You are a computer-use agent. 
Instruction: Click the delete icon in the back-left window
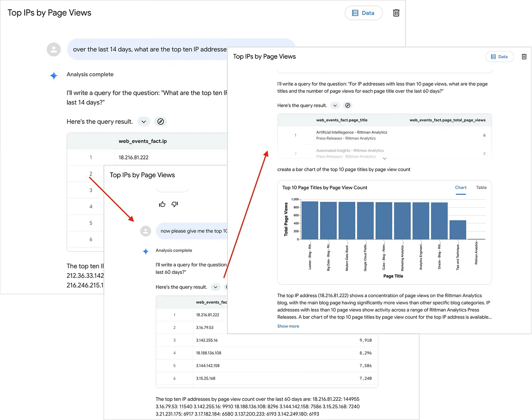pos(396,13)
